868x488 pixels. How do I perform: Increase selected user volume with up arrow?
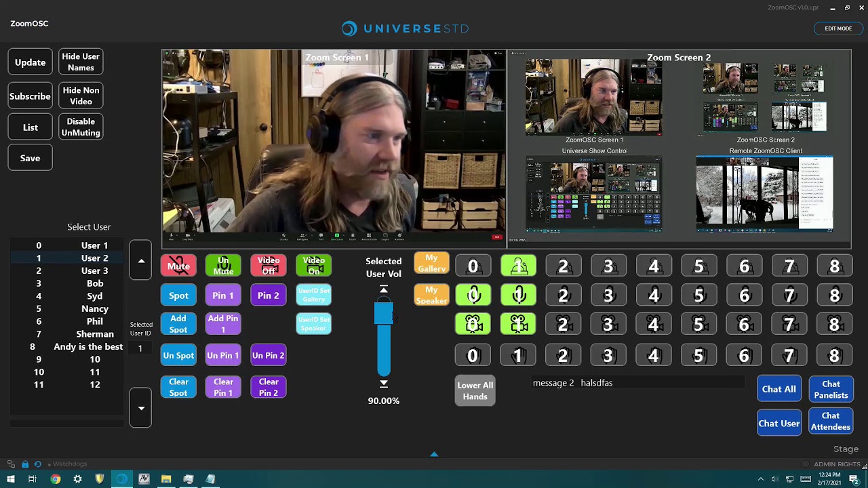[x=384, y=289]
